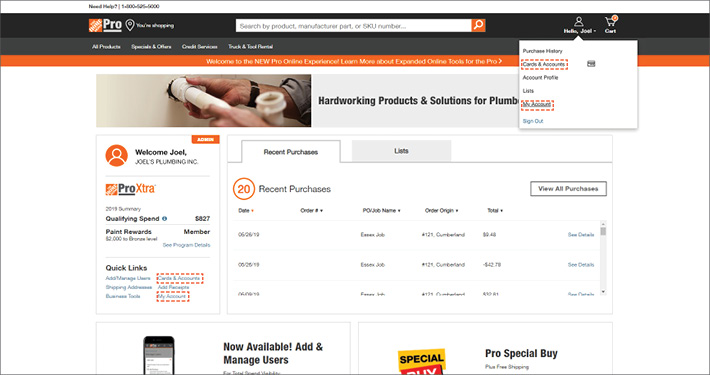Screen dimensions: 710x375
Task: Open the All Products menu
Action: [x=106, y=47]
